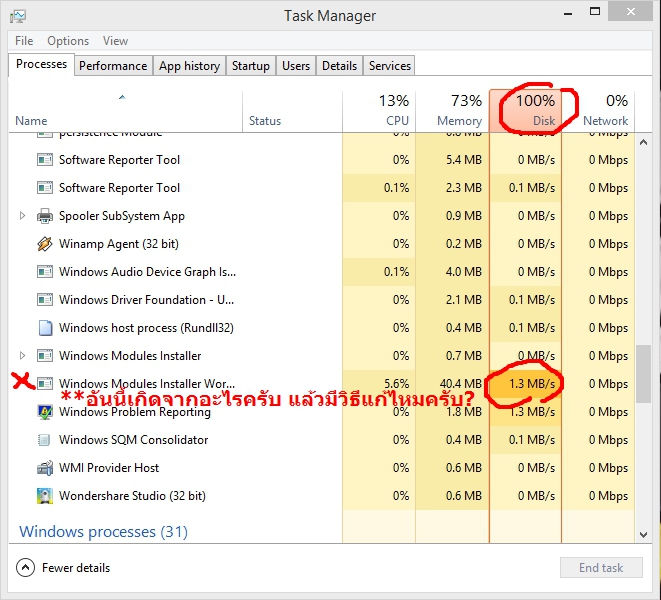Click the Windows SQM Consolidator icon
This screenshot has height=600, width=661.
(44, 440)
